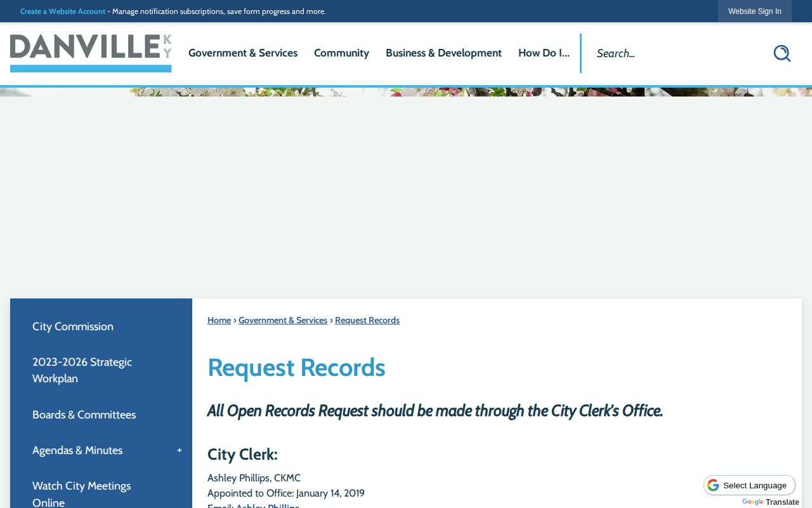Open the Business & Development menu

pos(443,53)
